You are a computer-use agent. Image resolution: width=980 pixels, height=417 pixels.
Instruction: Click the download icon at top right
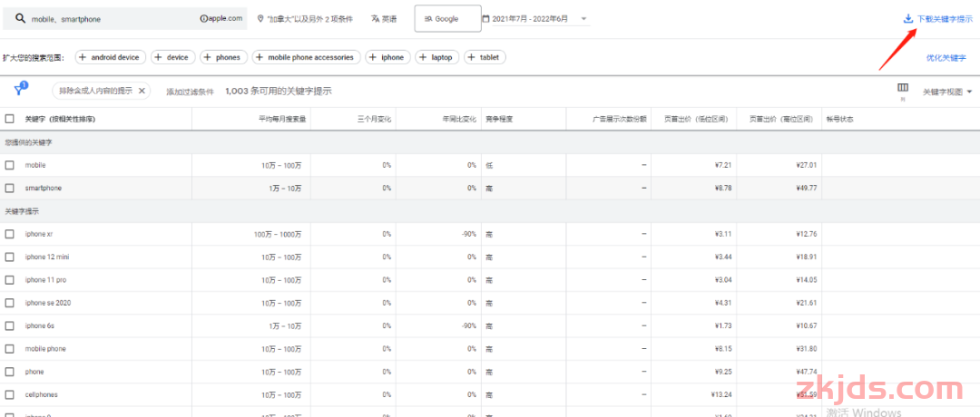coord(908,19)
